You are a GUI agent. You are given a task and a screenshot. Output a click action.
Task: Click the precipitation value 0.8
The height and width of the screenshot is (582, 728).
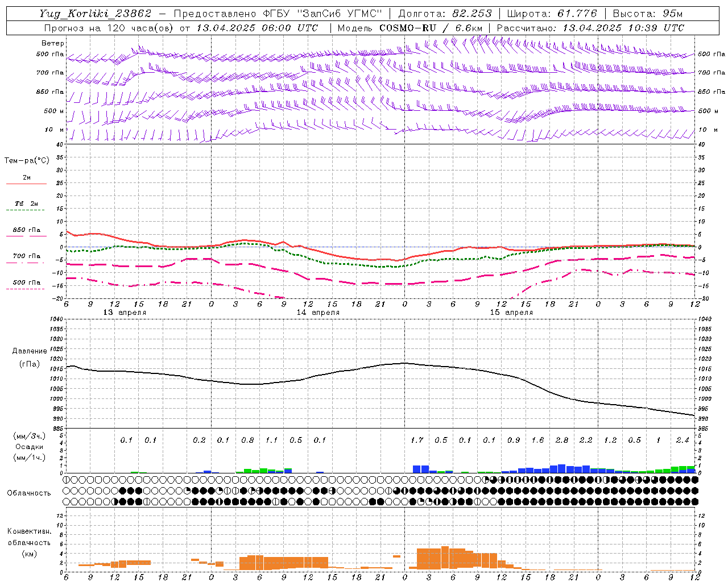(247, 440)
